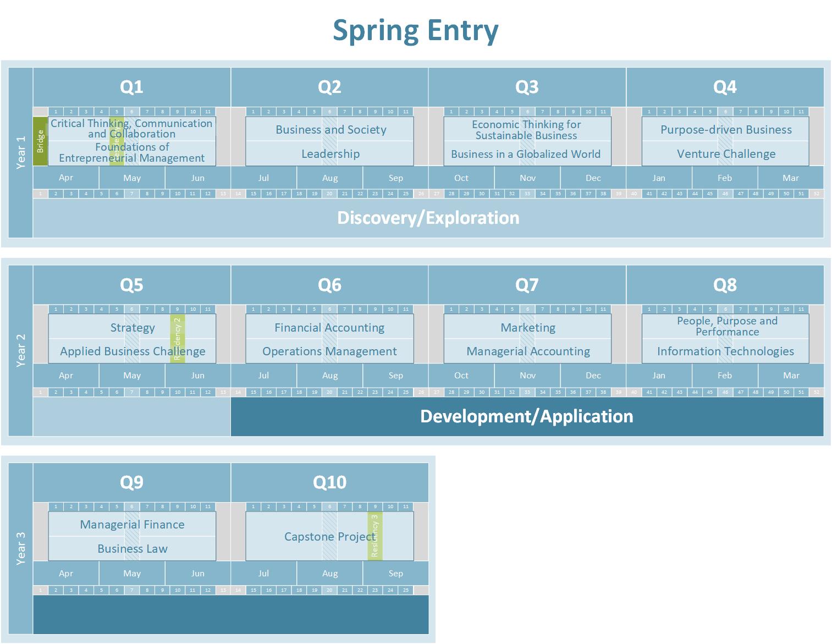Image resolution: width=832 pixels, height=644 pixels.
Task: Open the 'Information Technologies' course
Action: 725,351
